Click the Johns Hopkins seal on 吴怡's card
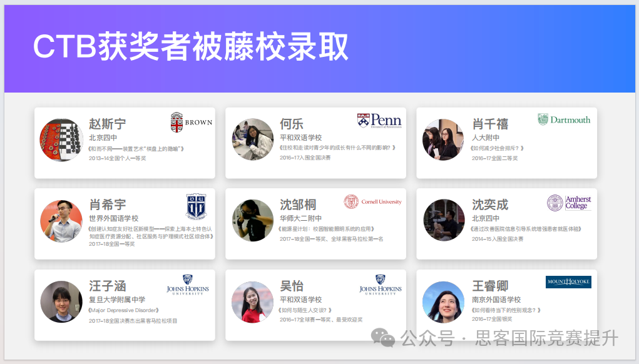Image resolution: width=639 pixels, height=364 pixels. point(381,285)
